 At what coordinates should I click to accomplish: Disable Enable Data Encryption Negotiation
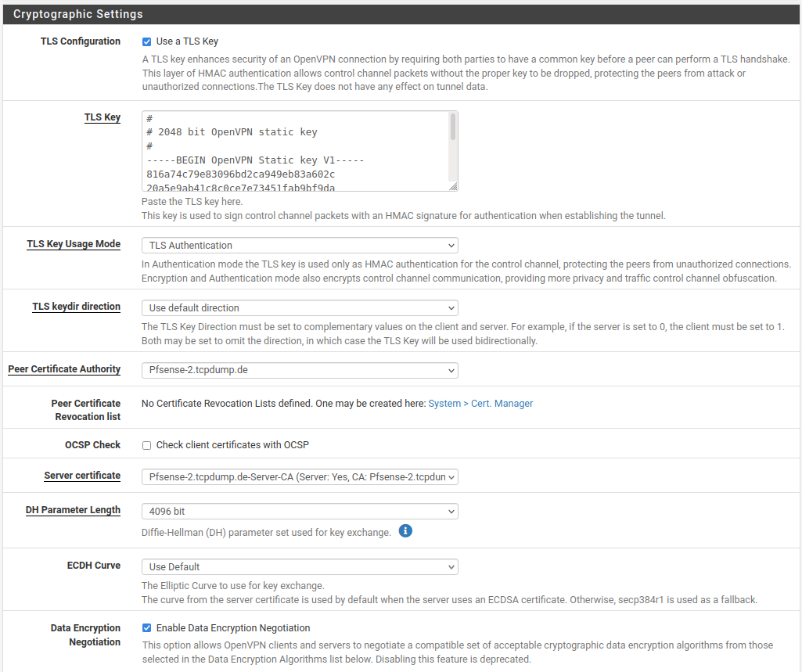[146, 627]
